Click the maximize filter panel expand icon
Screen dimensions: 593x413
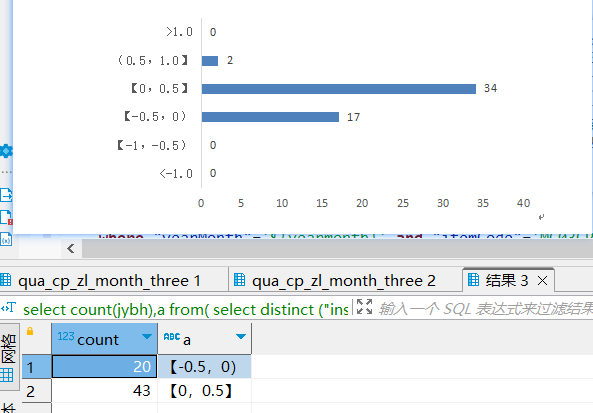pyautogui.click(x=364, y=306)
